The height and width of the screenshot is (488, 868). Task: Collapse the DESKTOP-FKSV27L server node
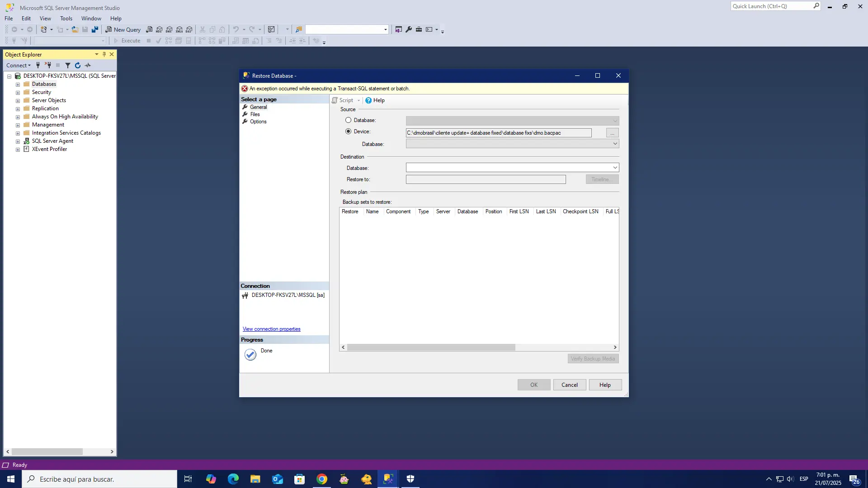(x=9, y=76)
